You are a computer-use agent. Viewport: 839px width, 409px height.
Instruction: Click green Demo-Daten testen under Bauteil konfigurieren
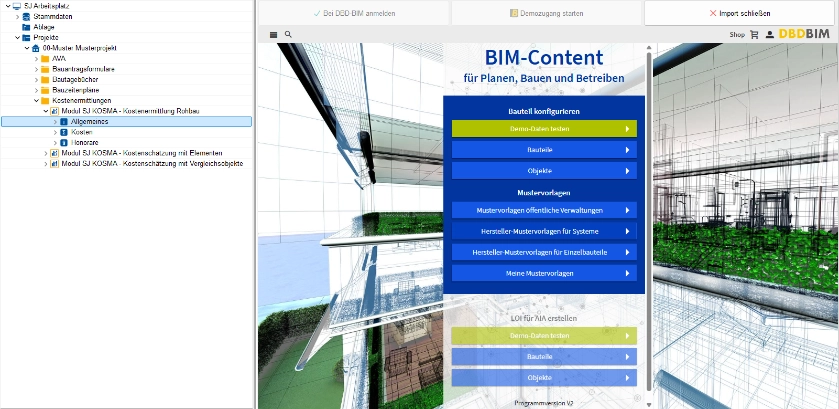544,128
